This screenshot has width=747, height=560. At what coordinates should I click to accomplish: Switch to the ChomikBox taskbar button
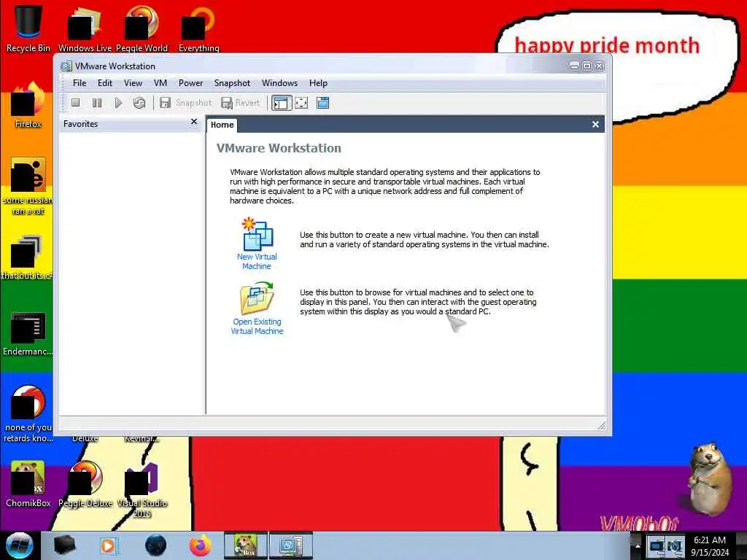pos(245,545)
